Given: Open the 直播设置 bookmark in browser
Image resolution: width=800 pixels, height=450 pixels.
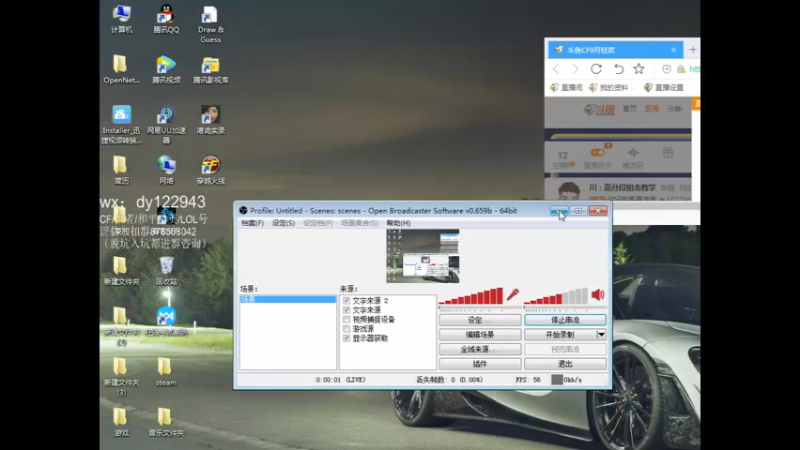Looking at the screenshot, I should click(664, 88).
